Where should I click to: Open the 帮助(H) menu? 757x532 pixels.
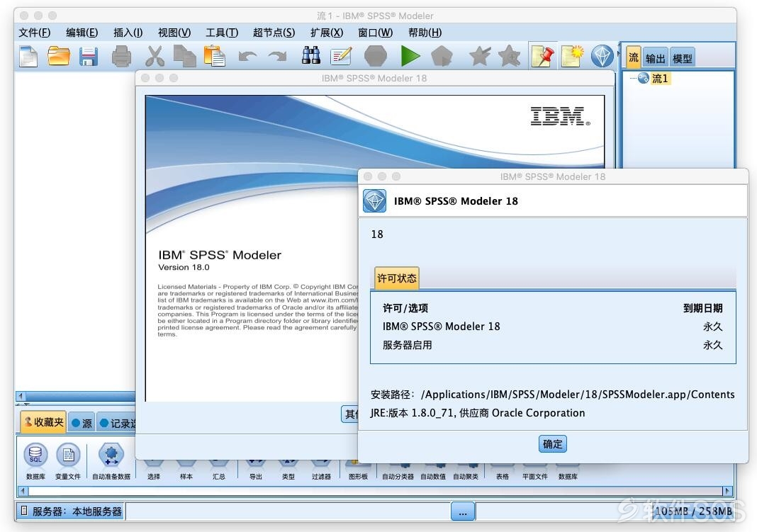pyautogui.click(x=425, y=33)
